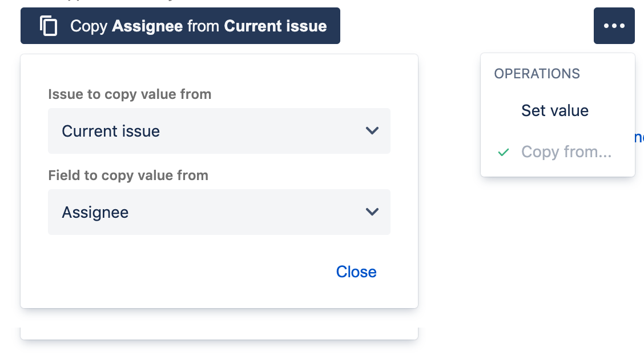This screenshot has width=644, height=359.
Task: Click the Copy Assignee from Current issue header
Action: pyautogui.click(x=180, y=25)
